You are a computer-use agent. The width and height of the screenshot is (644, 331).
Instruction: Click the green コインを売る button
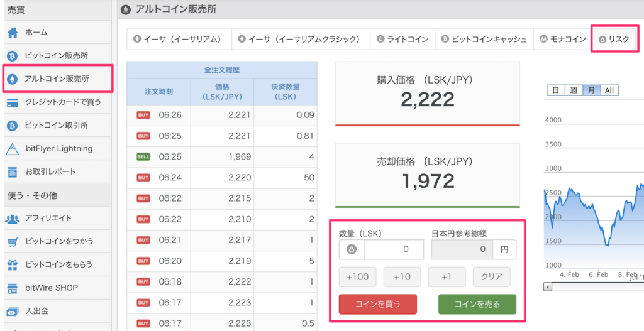(x=477, y=305)
